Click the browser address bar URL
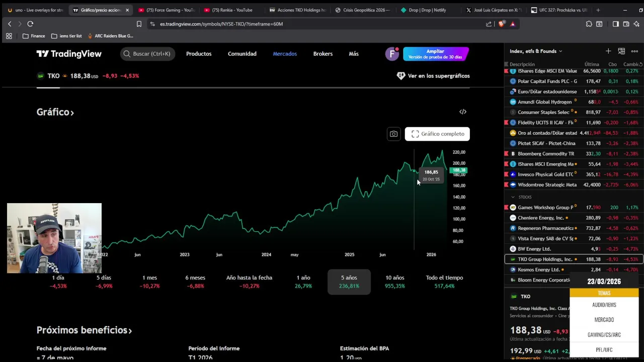Viewport: 644px width, 362px height. pos(221,24)
